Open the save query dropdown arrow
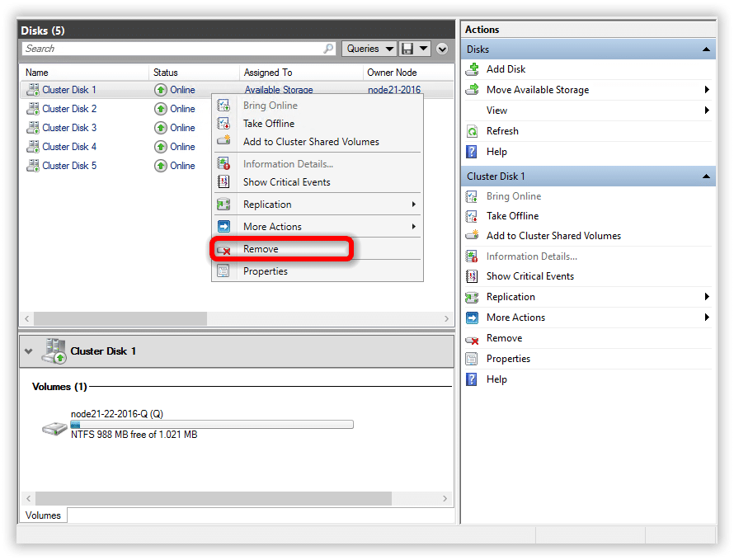Screen dimensions: 734x560 [x=424, y=49]
